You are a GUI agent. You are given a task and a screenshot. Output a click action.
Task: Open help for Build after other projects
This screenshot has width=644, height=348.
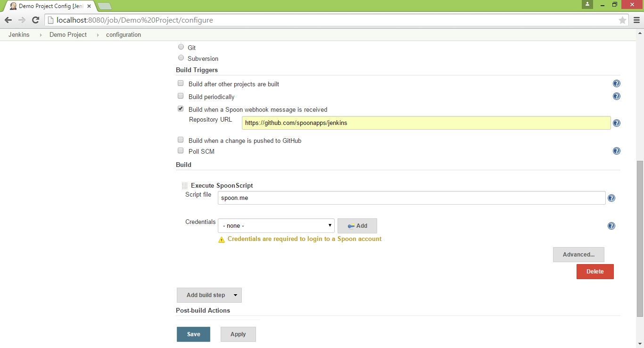tap(616, 84)
